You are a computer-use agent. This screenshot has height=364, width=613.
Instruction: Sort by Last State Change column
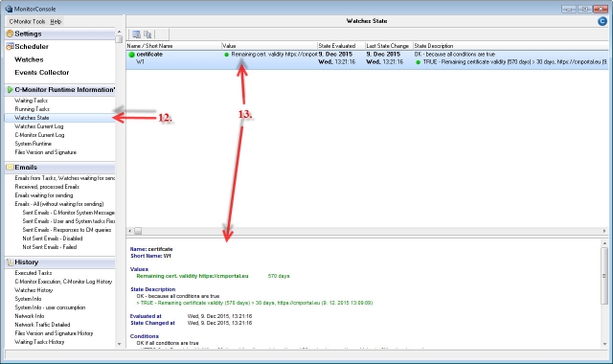pyautogui.click(x=390, y=46)
